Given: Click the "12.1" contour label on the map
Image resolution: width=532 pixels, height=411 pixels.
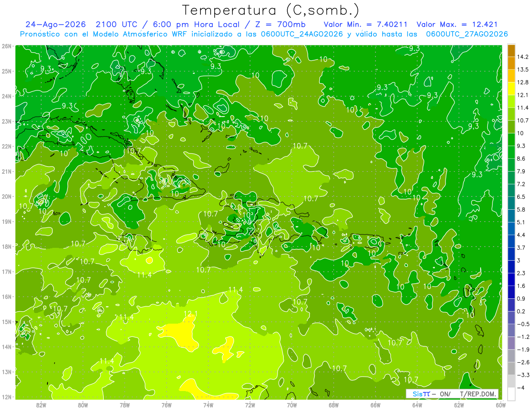Looking at the screenshot, I should (190, 314).
